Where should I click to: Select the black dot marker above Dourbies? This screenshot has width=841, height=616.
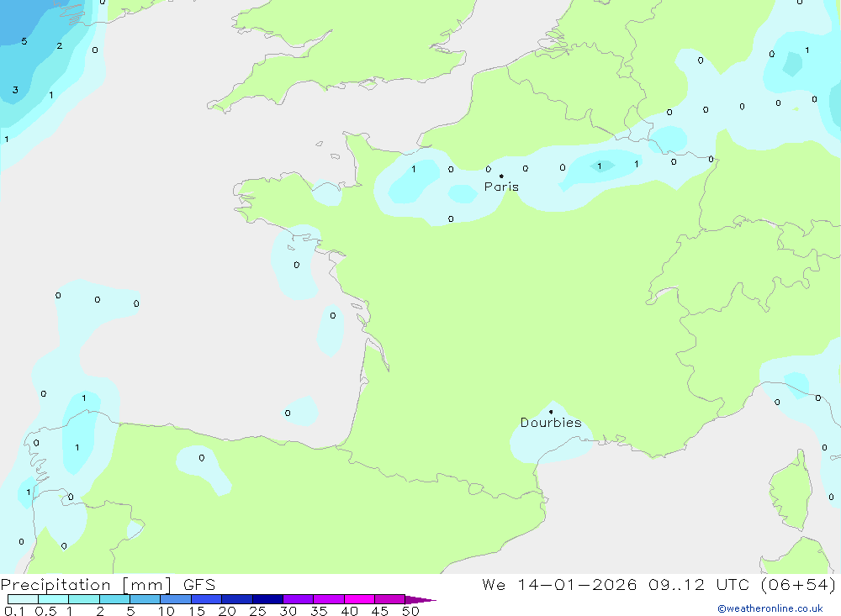(x=551, y=412)
